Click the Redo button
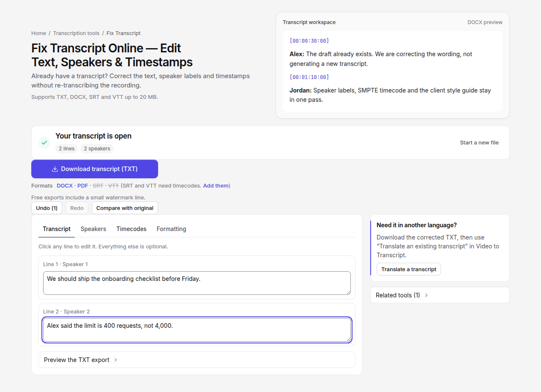This screenshot has height=392, width=541. coord(77,208)
